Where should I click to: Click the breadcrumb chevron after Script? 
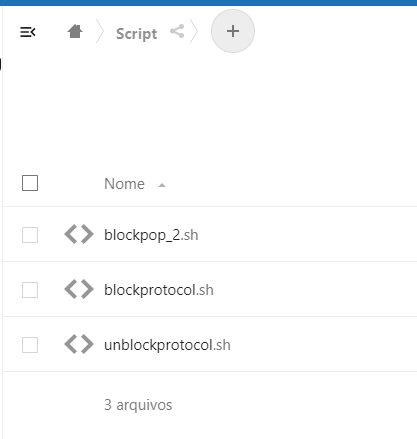194,31
